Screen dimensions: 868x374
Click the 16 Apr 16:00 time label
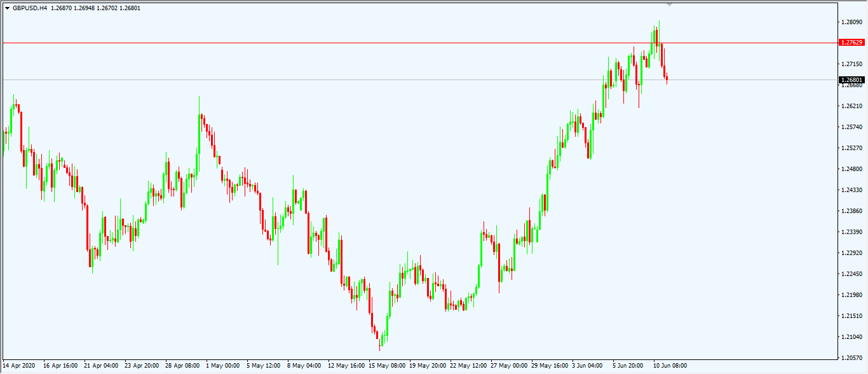[x=60, y=366]
